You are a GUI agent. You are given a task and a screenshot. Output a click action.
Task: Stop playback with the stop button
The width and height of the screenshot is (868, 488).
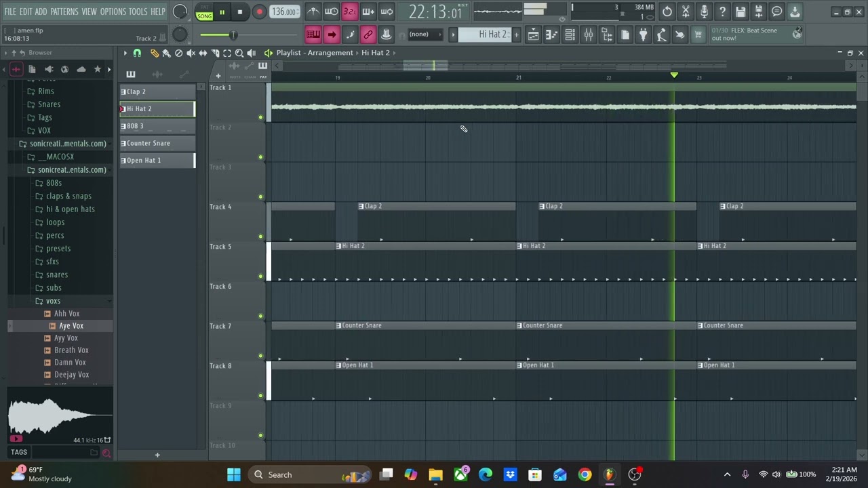click(x=240, y=12)
